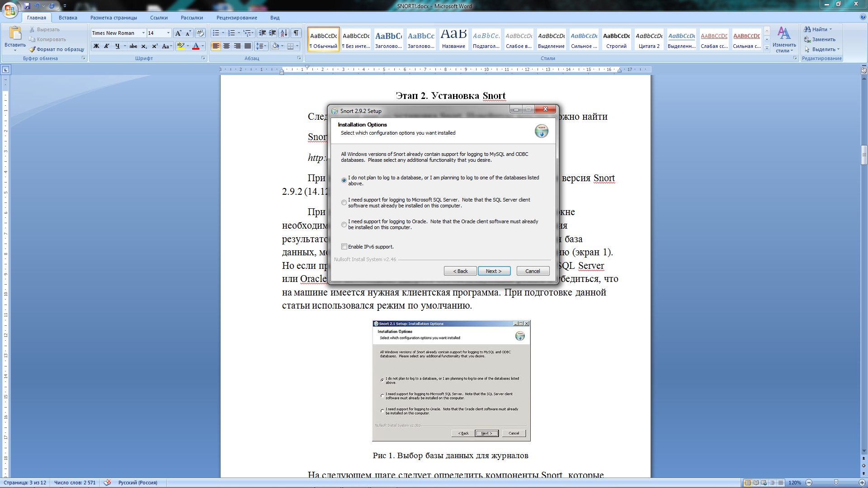This screenshot has width=868, height=488.
Task: Open highlight color dropdown arrow
Action: pos(188,46)
